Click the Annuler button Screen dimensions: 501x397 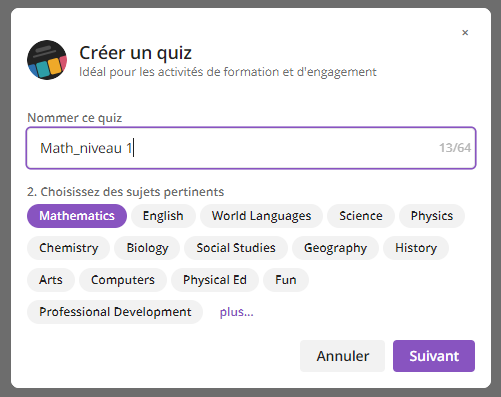pos(342,356)
